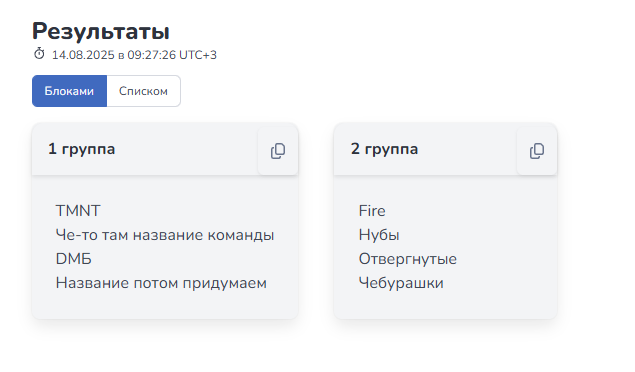Image resolution: width=635 pixels, height=372 pixels.
Task: Click the Результаты page heading
Action: click(101, 31)
